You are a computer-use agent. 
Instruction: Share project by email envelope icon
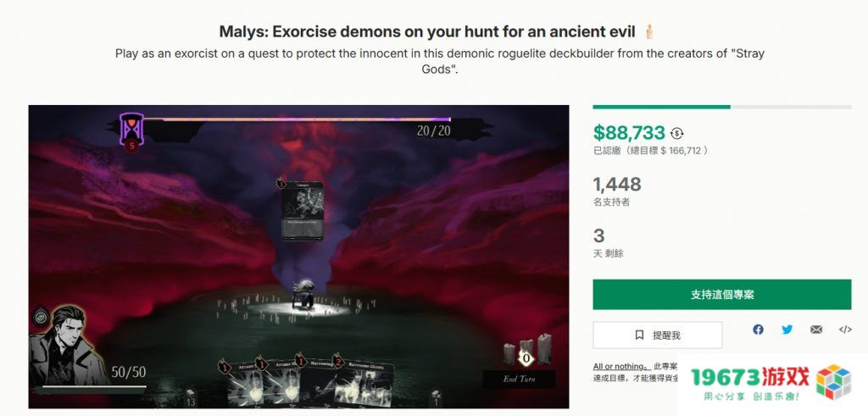click(x=816, y=330)
